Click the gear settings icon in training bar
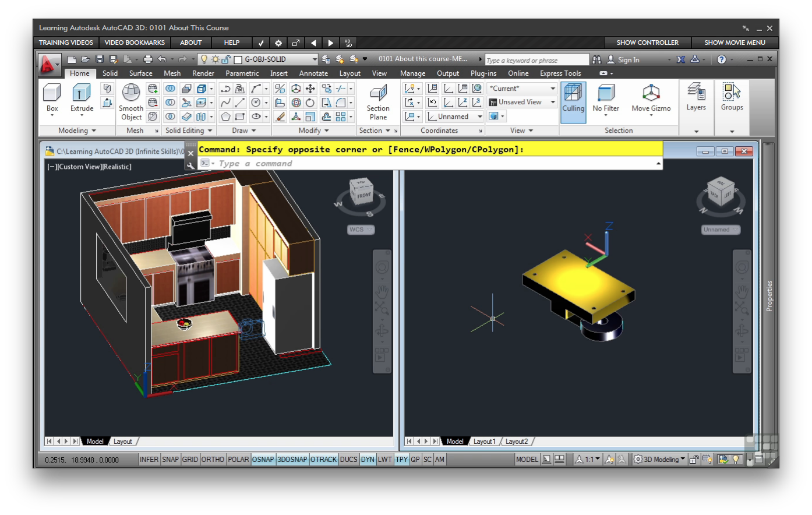 pyautogui.click(x=278, y=43)
